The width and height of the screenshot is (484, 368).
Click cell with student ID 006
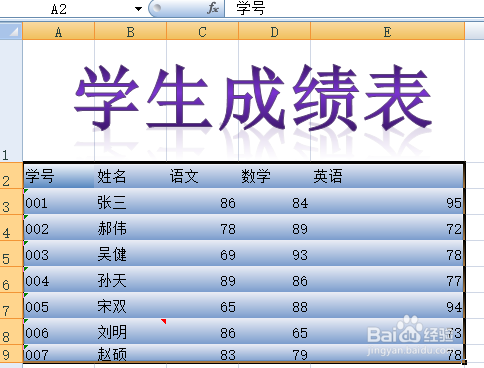click(59, 332)
